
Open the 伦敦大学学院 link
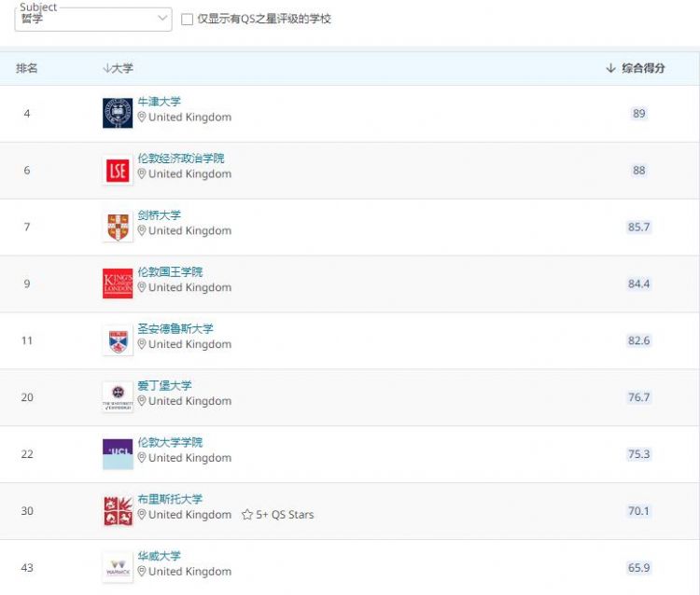pos(170,442)
